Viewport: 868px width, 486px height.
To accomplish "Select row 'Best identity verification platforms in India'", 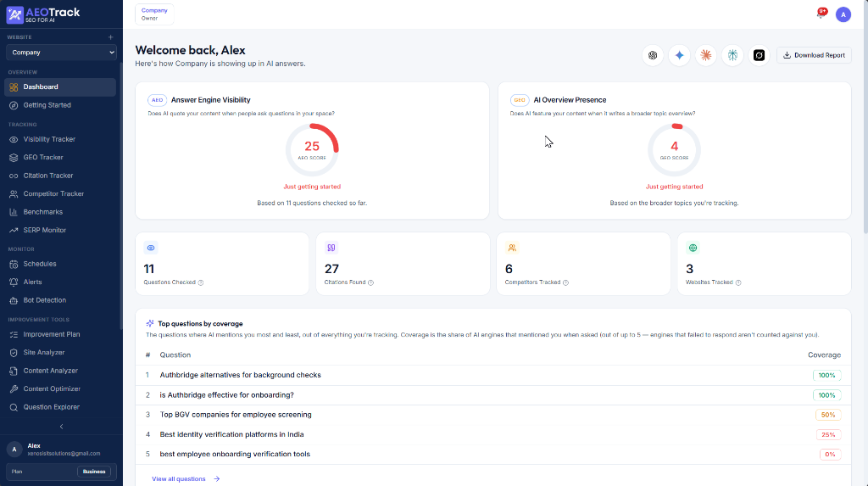I will pyautogui.click(x=493, y=434).
